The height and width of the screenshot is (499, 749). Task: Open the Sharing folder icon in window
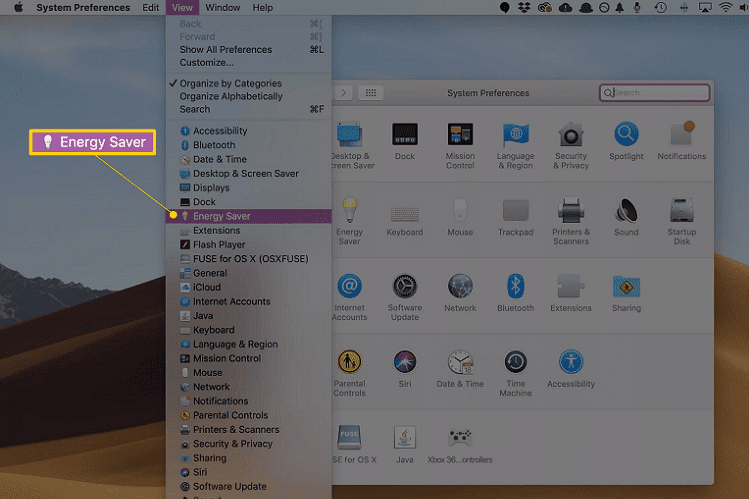pos(626,286)
